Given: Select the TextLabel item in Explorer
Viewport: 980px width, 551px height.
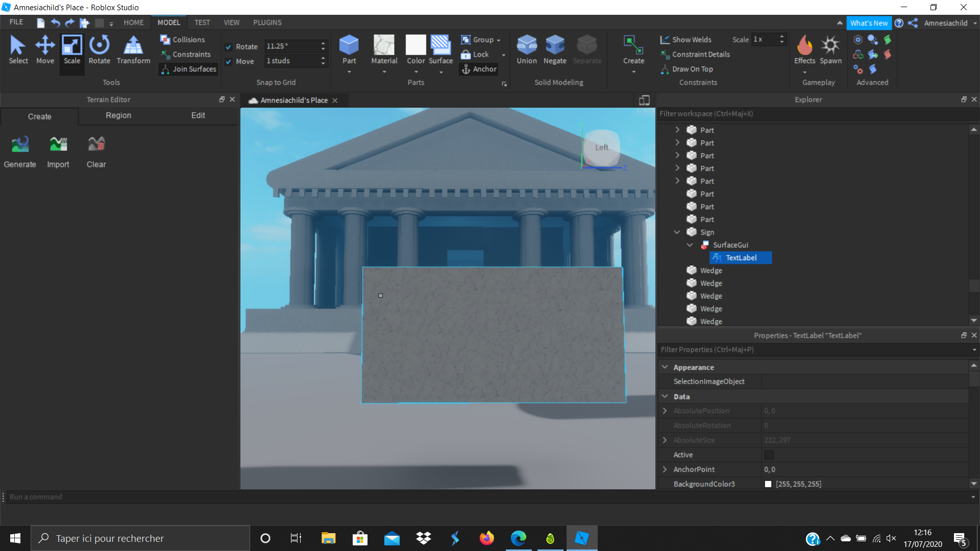Looking at the screenshot, I should point(741,258).
